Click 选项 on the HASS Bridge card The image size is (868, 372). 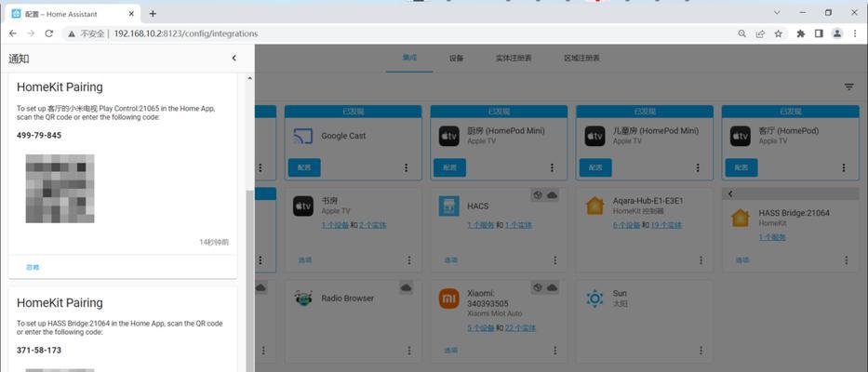(x=742, y=259)
